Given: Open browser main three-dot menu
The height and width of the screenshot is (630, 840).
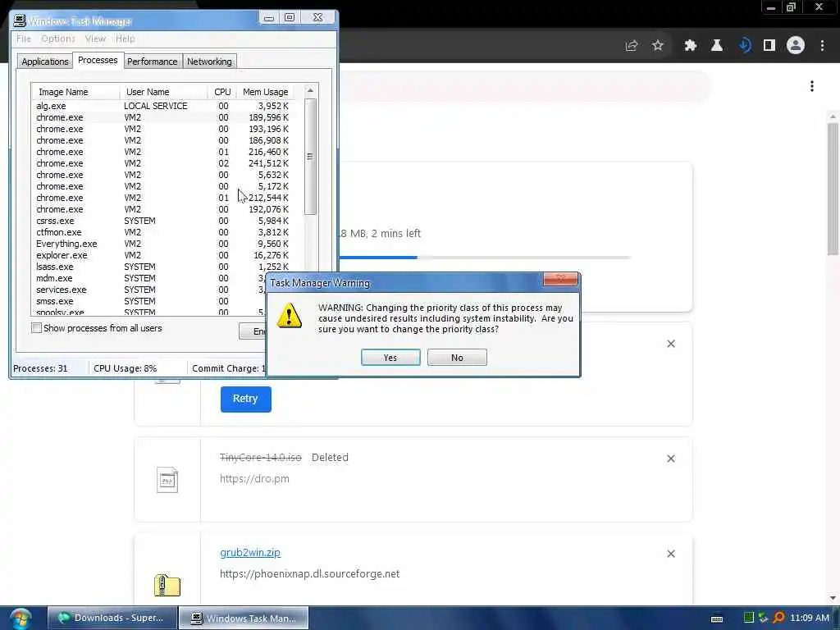Looking at the screenshot, I should [822, 46].
